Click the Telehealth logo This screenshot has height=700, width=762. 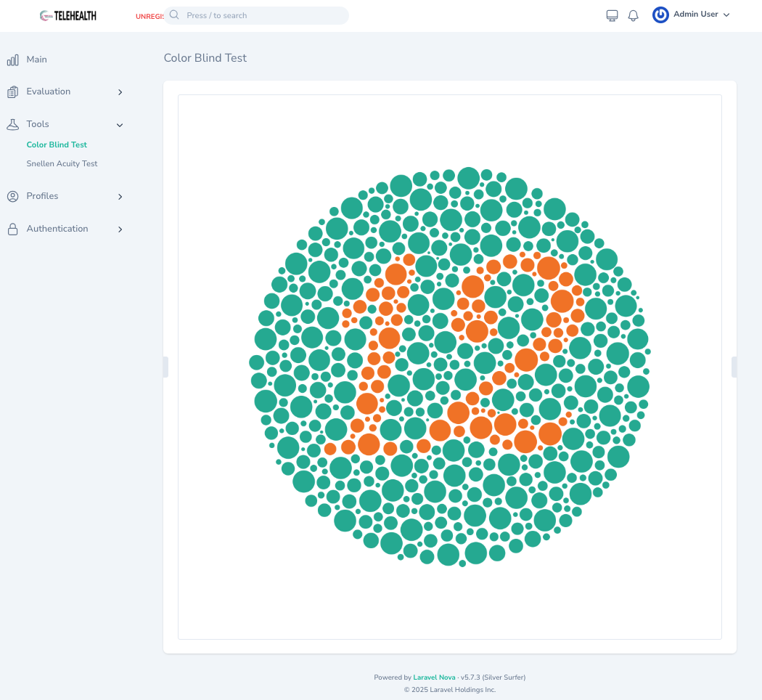68,15
